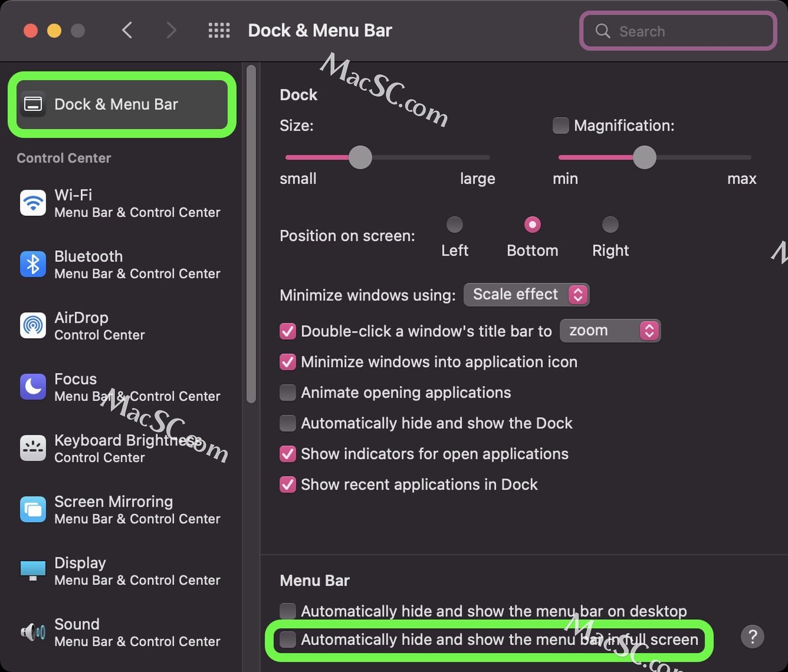The width and height of the screenshot is (788, 672).
Task: Open the Scale effect dropdown
Action: pyautogui.click(x=526, y=294)
